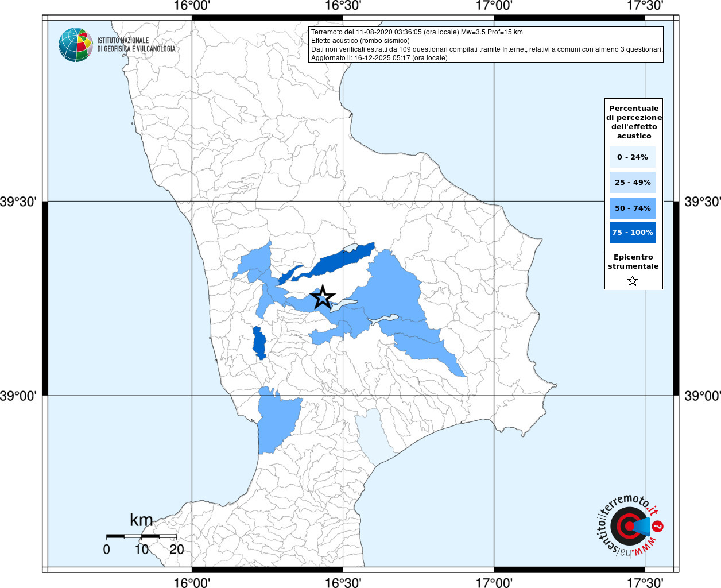Click the black-and-white km scale bar
The height and width of the screenshot is (588, 721).
[142, 536]
